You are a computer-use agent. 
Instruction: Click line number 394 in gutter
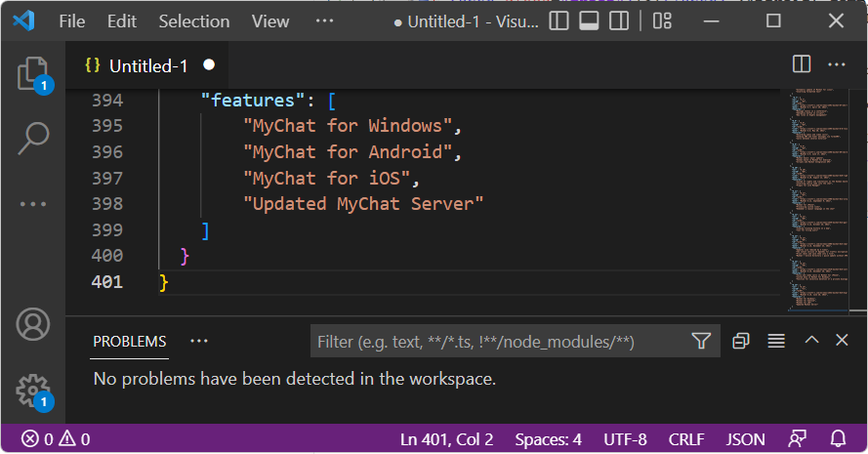pos(107,101)
